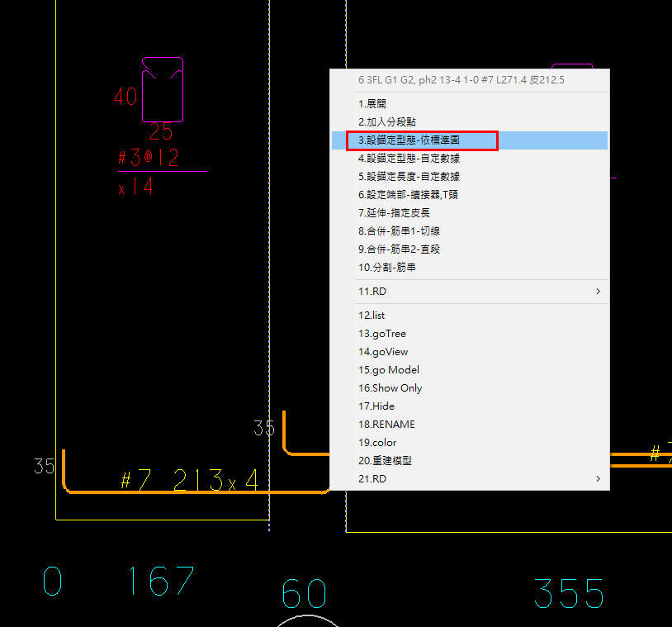Select 3.設錨定型態-依標準圖 menu entry
This screenshot has width=672, height=627.
pyautogui.click(x=469, y=140)
